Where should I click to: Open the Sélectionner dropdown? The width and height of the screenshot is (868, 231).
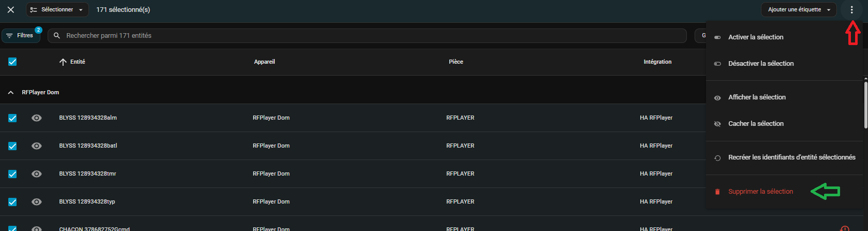[57, 10]
